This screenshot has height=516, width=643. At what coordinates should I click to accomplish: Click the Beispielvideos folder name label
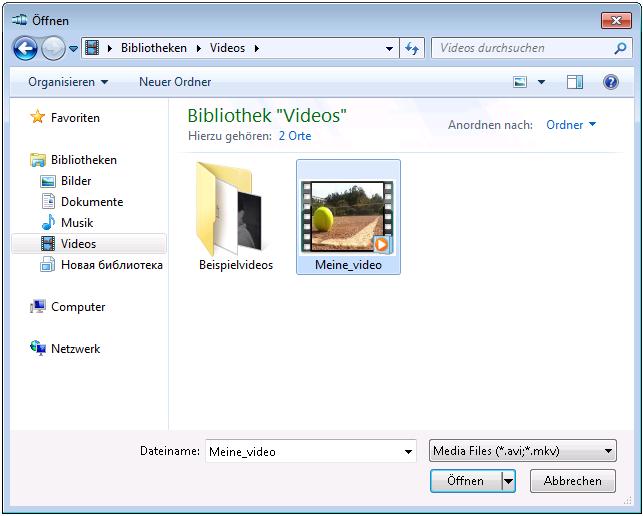[236, 265]
